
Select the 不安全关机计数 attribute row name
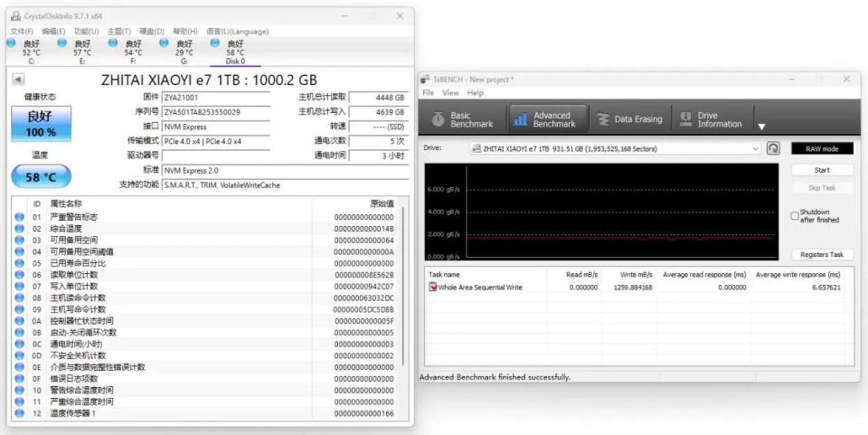tap(78, 355)
